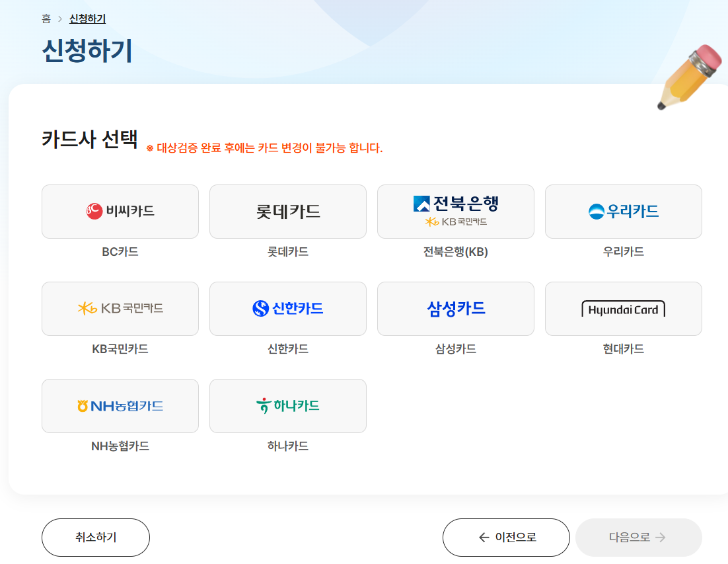Click the 전북은행(KB) caption
This screenshot has height=564, width=728.
455,252
